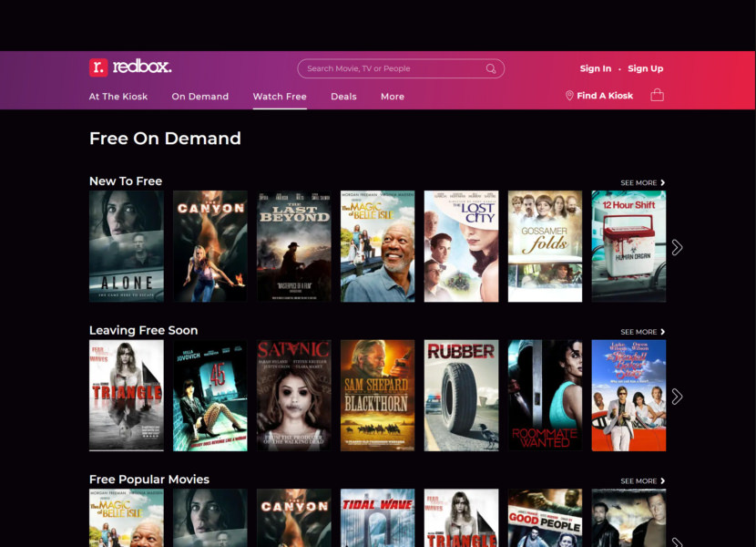756x547 pixels.
Task: Open the 12 Hour Shift movie poster
Action: (x=628, y=245)
